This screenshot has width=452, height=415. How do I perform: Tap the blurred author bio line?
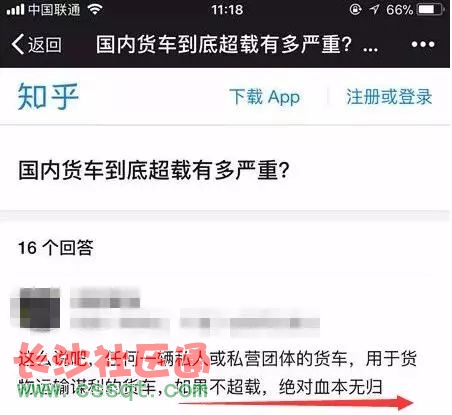click(195, 323)
